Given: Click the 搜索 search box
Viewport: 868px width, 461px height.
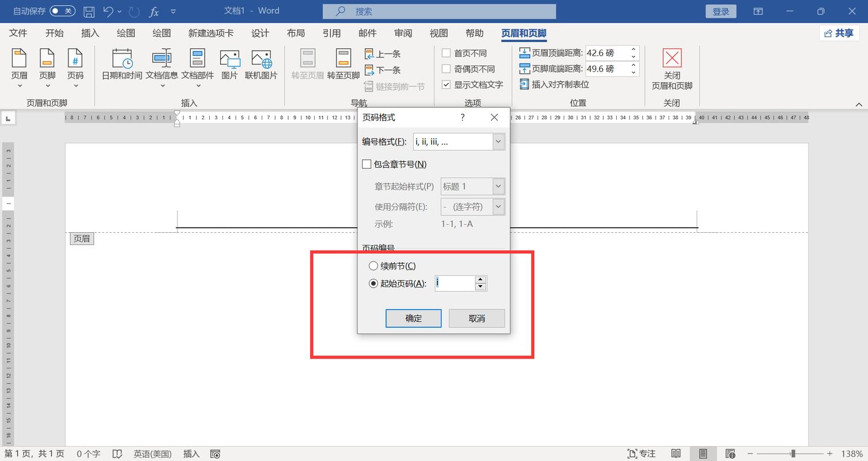Looking at the screenshot, I should pos(439,11).
